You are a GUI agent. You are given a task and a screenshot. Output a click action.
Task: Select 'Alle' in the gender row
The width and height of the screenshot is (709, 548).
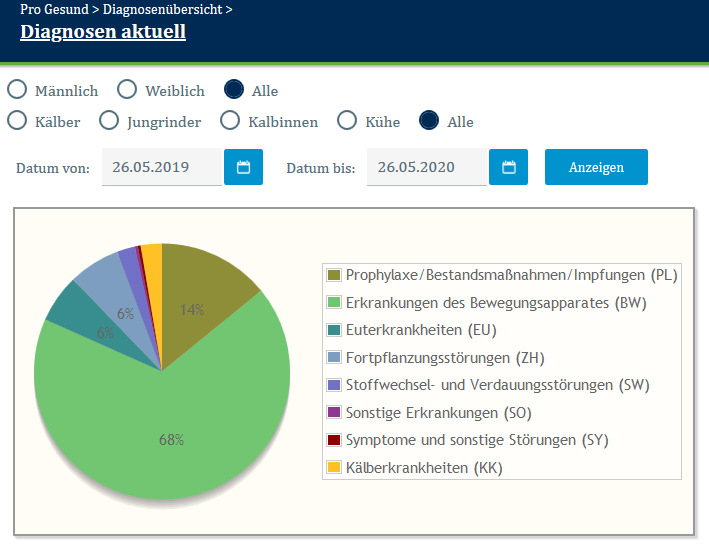tap(234, 90)
